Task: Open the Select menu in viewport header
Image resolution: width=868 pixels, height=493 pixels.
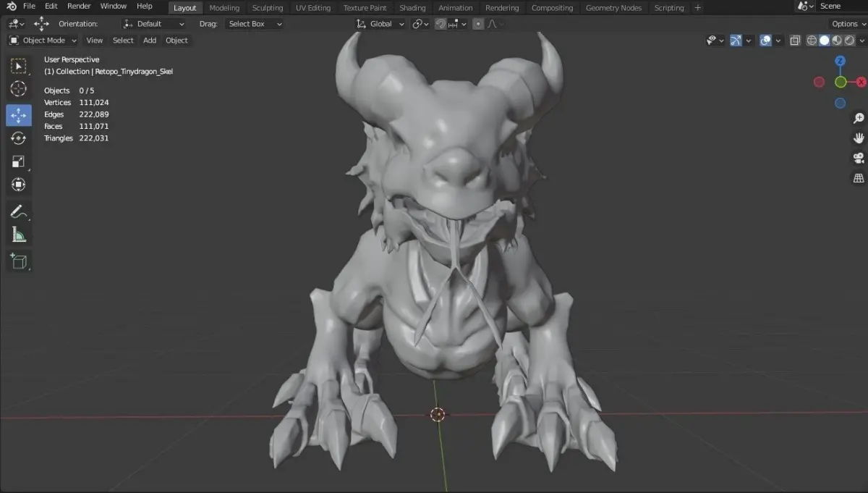Action: point(123,41)
